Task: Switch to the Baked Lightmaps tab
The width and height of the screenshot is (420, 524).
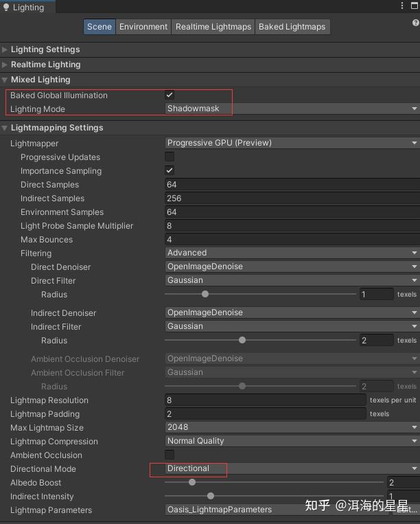Action: click(292, 27)
